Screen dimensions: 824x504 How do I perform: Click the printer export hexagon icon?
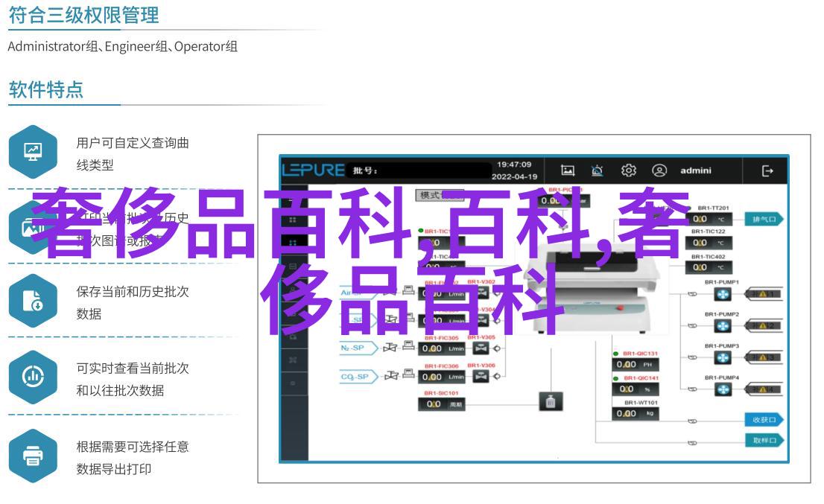pyautogui.click(x=33, y=456)
